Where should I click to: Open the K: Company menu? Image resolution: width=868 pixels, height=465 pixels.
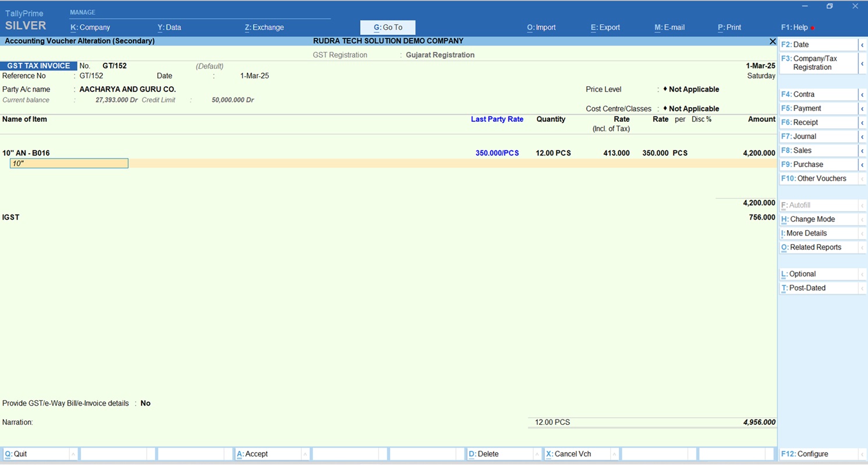[90, 27]
